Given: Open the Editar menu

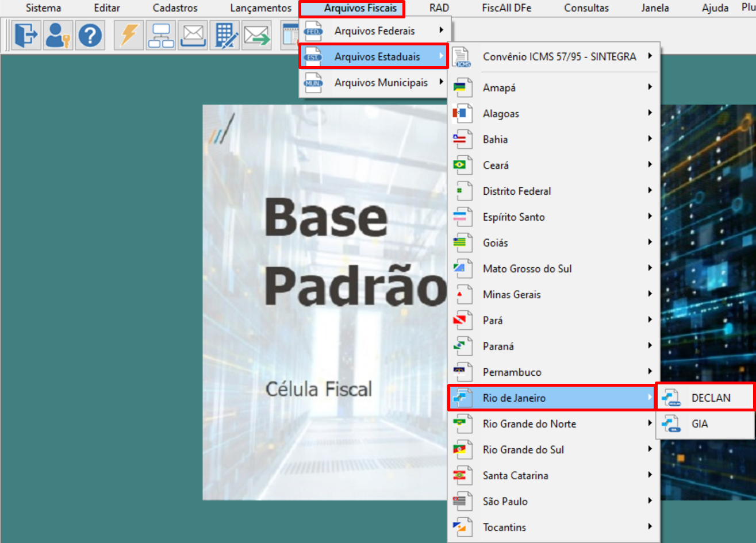Looking at the screenshot, I should pos(107,8).
